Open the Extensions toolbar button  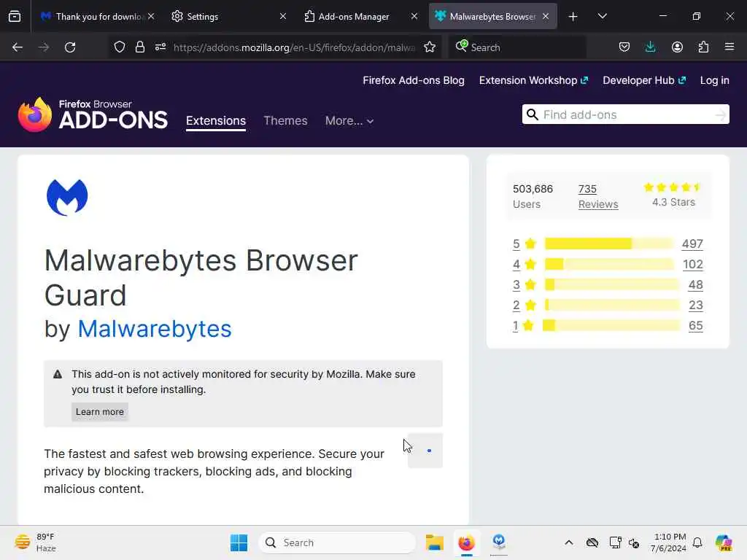coord(703,47)
